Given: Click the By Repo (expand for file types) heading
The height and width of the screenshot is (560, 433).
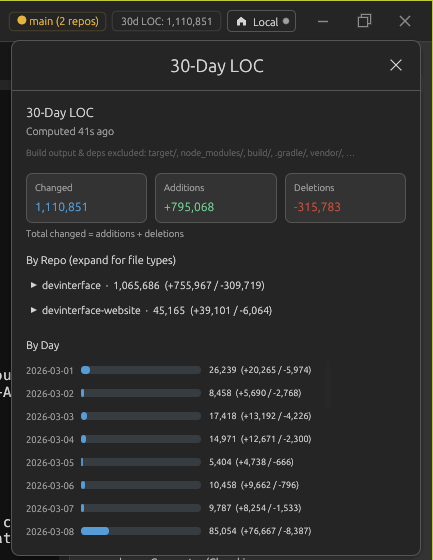Looking at the screenshot, I should (101, 260).
